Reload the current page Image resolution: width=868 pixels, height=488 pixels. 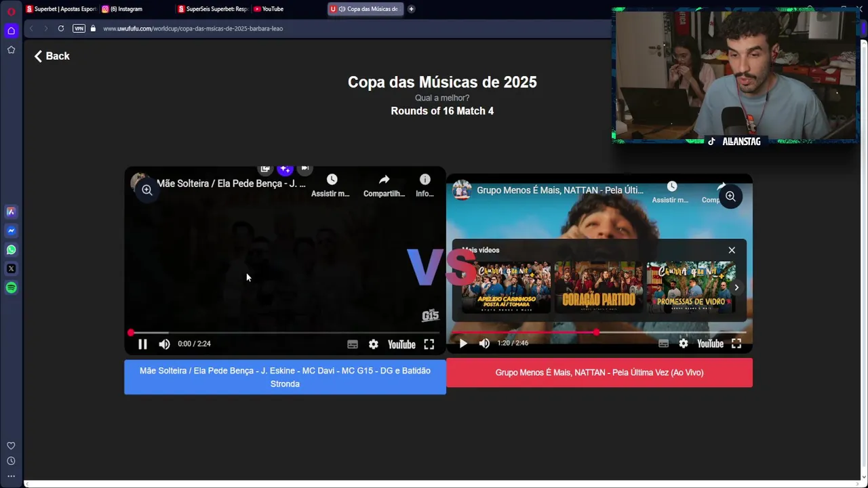[61, 28]
